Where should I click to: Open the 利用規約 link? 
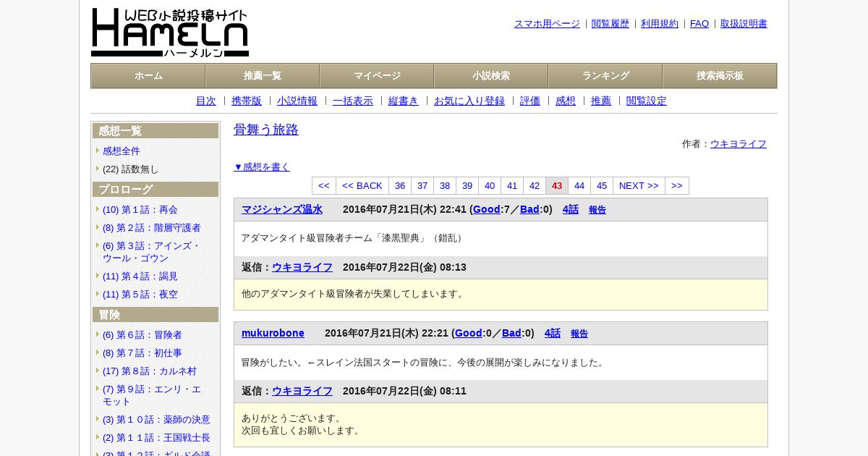[x=660, y=23]
